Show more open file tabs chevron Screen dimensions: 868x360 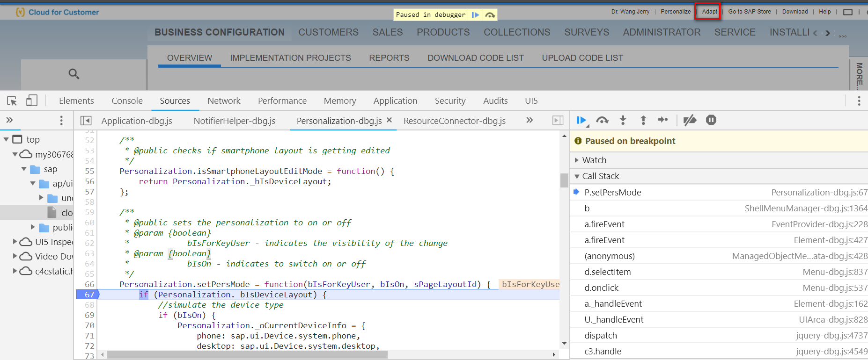[x=530, y=120]
